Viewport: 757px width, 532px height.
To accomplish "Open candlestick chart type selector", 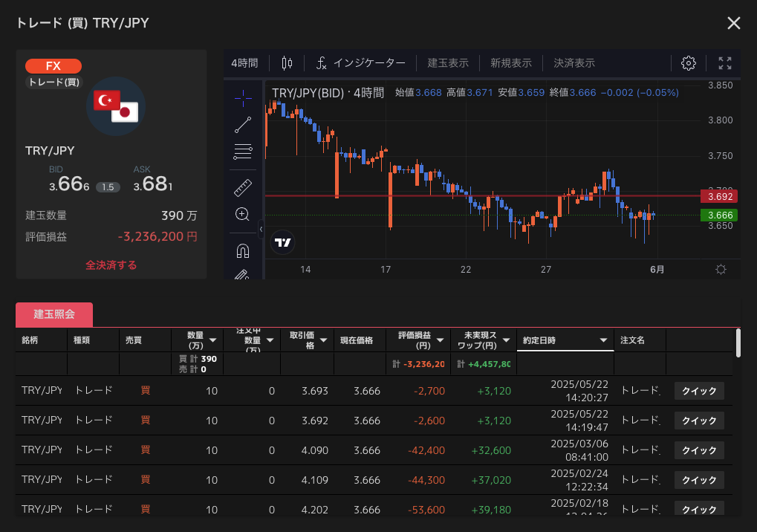I will pos(287,63).
